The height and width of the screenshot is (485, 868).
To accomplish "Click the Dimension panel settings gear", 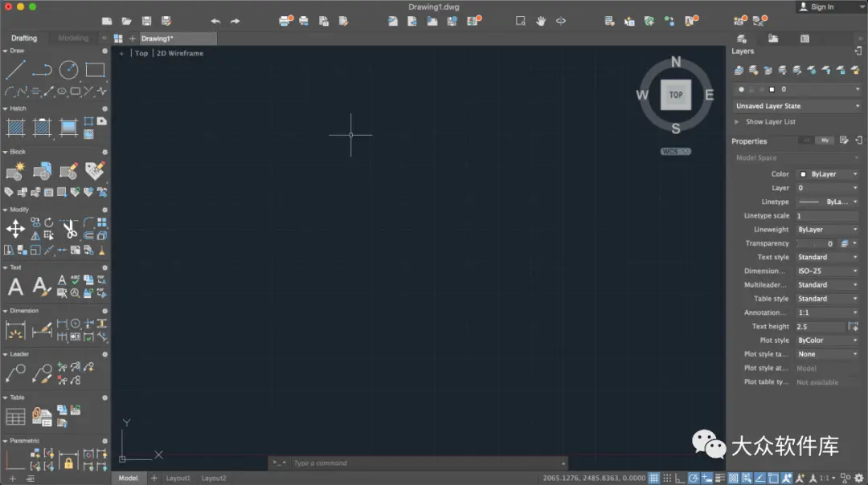I will coord(104,311).
